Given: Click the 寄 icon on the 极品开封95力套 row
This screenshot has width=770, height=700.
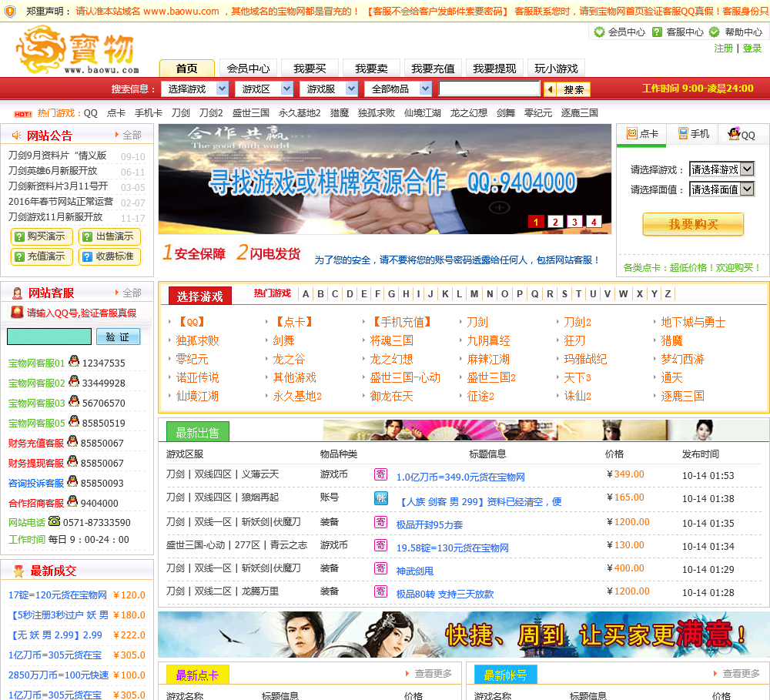Looking at the screenshot, I should pyautogui.click(x=380, y=521).
